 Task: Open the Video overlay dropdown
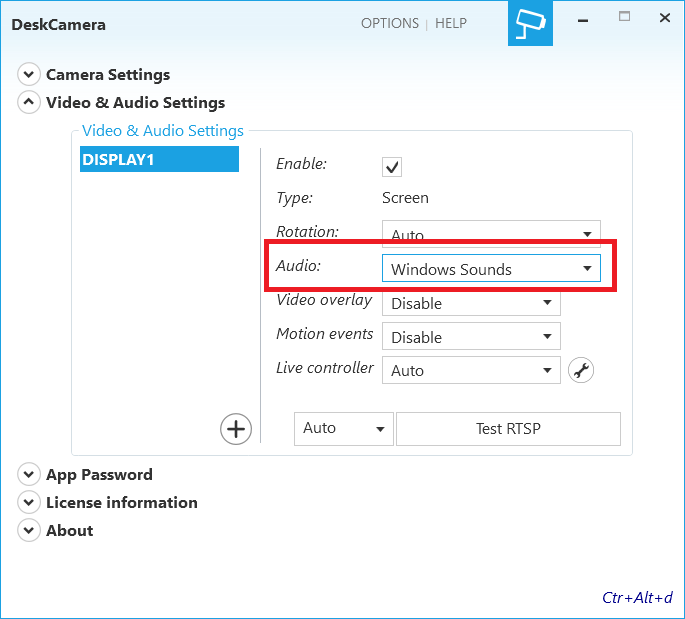[470, 303]
